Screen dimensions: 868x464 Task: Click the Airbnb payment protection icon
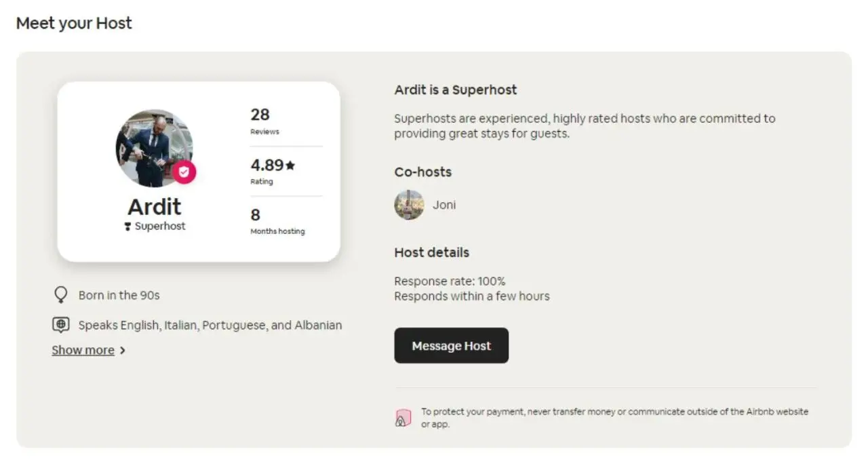pos(403,418)
